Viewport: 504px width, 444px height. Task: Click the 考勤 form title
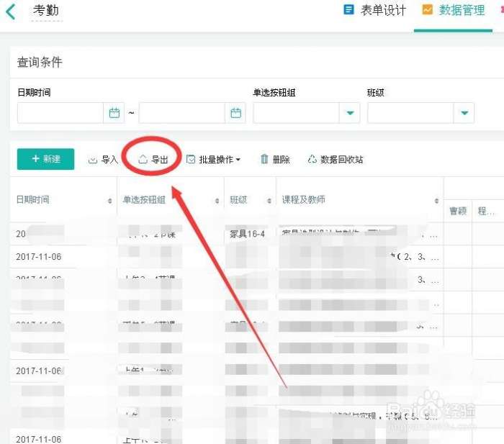click(x=46, y=11)
